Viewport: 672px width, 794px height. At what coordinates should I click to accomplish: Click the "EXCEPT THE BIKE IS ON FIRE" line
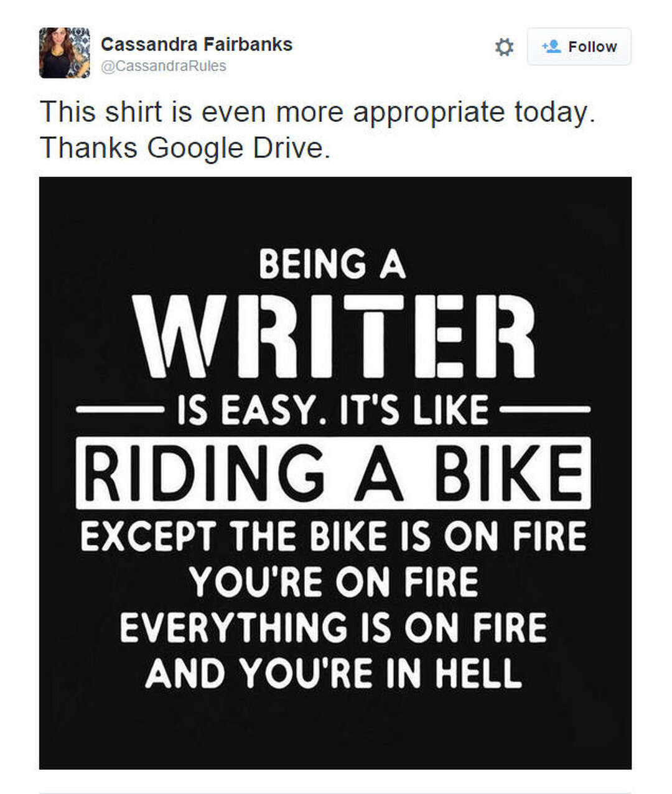tap(334, 536)
